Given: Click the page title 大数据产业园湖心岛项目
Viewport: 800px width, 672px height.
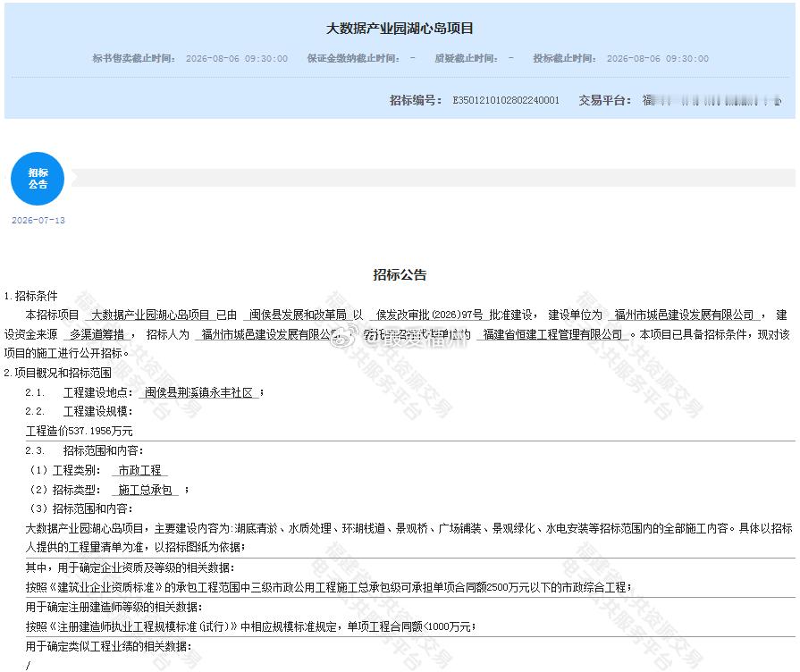Looking at the screenshot, I should tap(400, 28).
